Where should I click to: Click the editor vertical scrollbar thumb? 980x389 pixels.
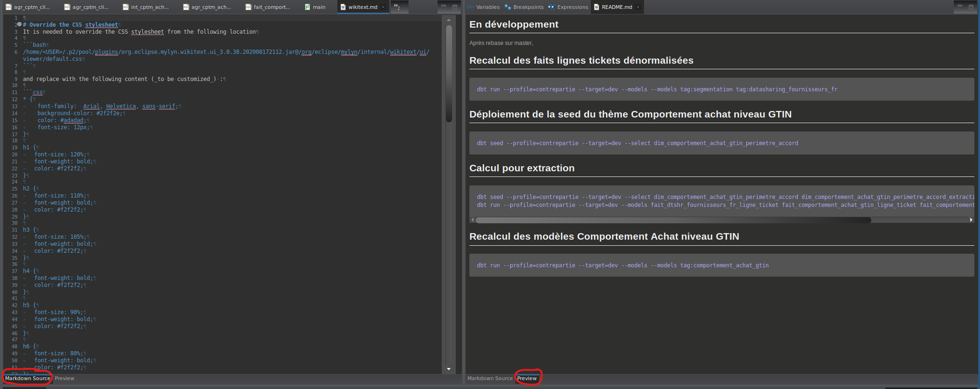point(449,73)
